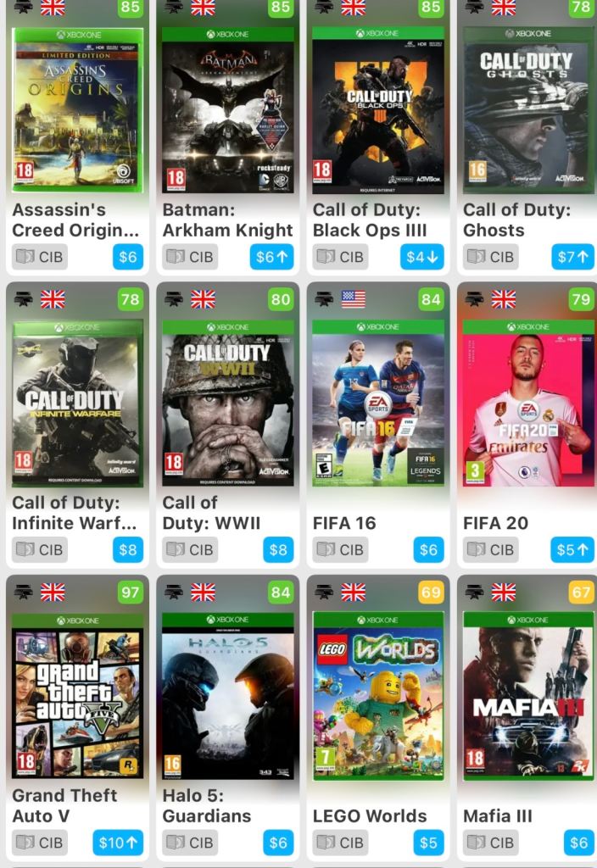The width and height of the screenshot is (597, 868).
Task: Tap the yellow 69 score badge on LEGO Worlds
Action: pyautogui.click(x=431, y=593)
